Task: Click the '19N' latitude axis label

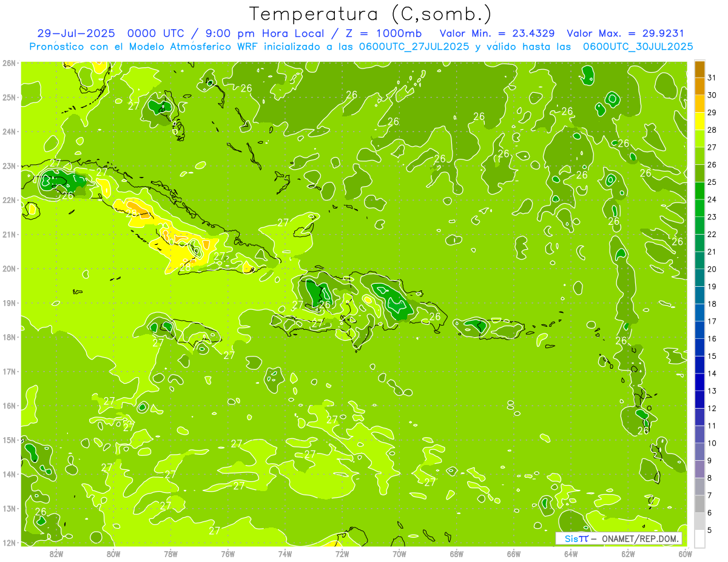Action: 9,303
